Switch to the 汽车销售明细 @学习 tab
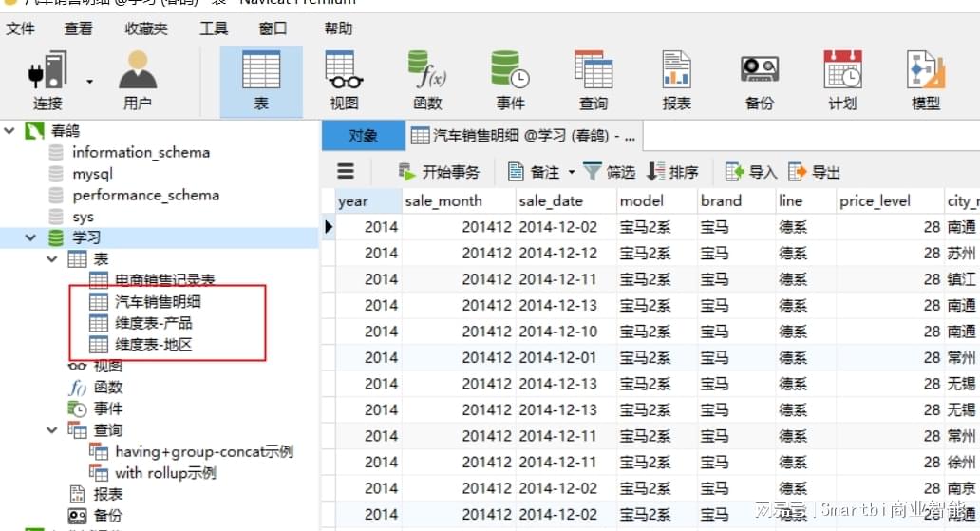The image size is (980, 531). point(524,136)
